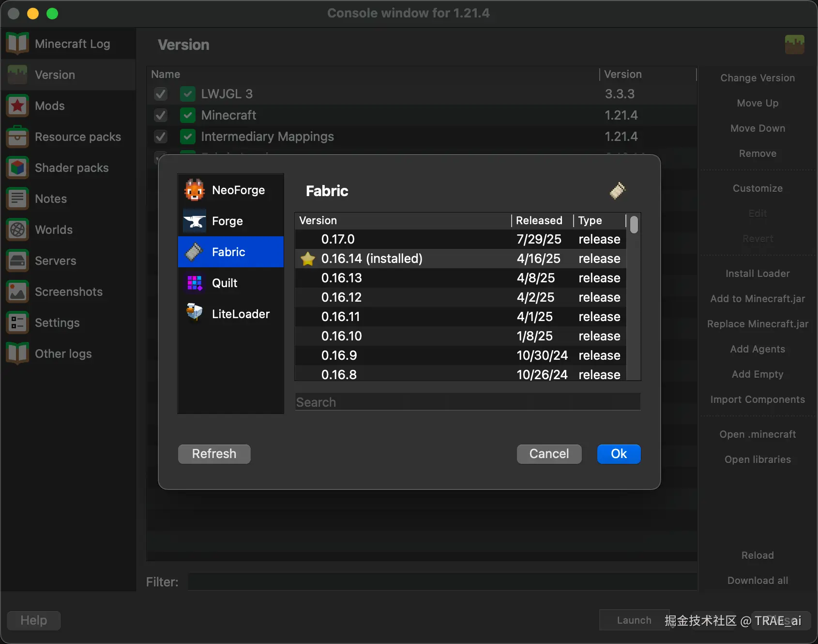Click the Filter input field

coord(442,582)
